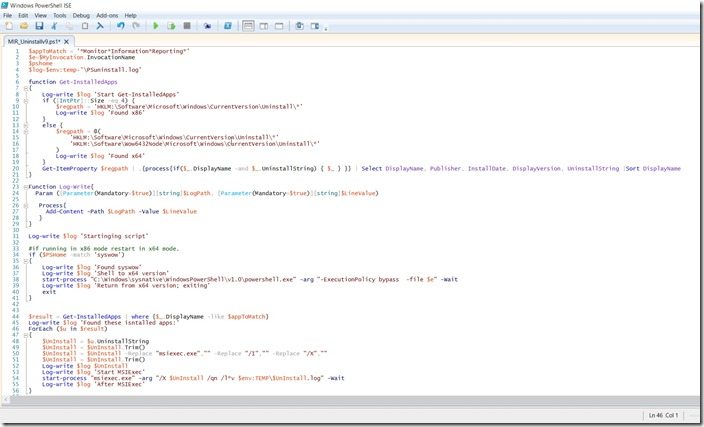Click the horizontal scrollbar under the script

(355, 400)
